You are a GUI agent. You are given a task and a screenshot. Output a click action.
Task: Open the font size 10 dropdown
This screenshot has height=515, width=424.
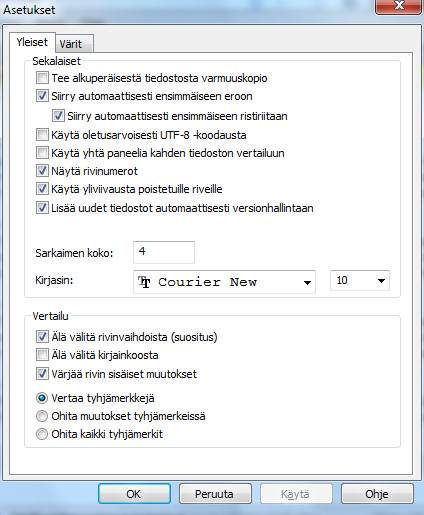tap(360, 280)
